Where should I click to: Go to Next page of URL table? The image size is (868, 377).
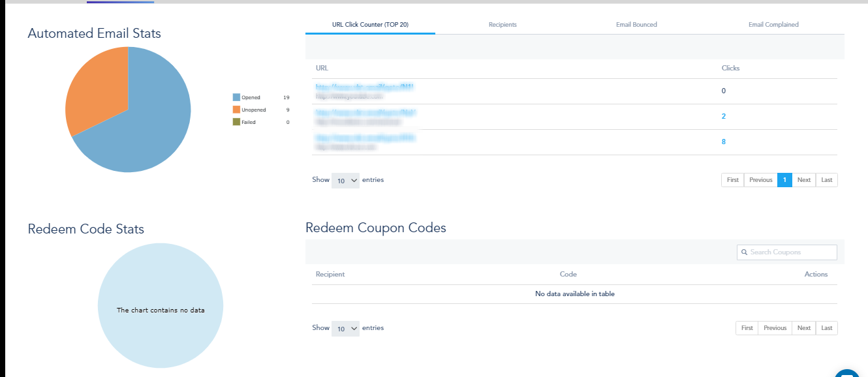tap(804, 180)
